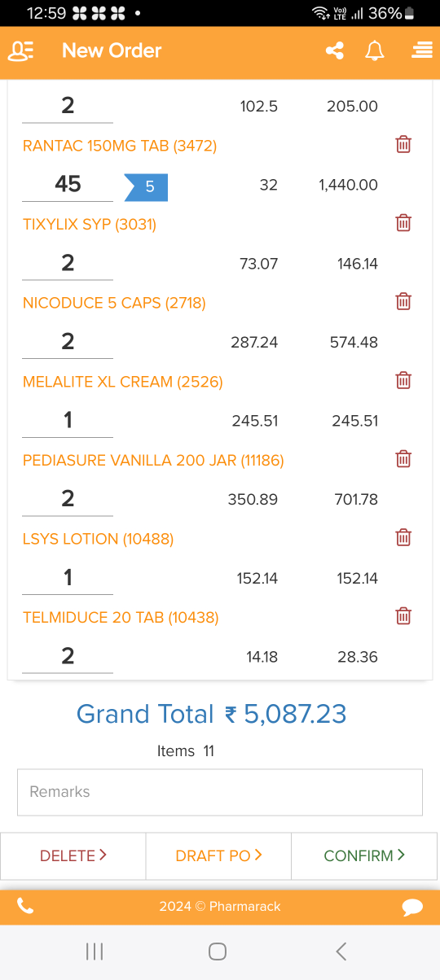The height and width of the screenshot is (980, 440).
Task: Open the hamburger menu icon
Action: [x=422, y=50]
